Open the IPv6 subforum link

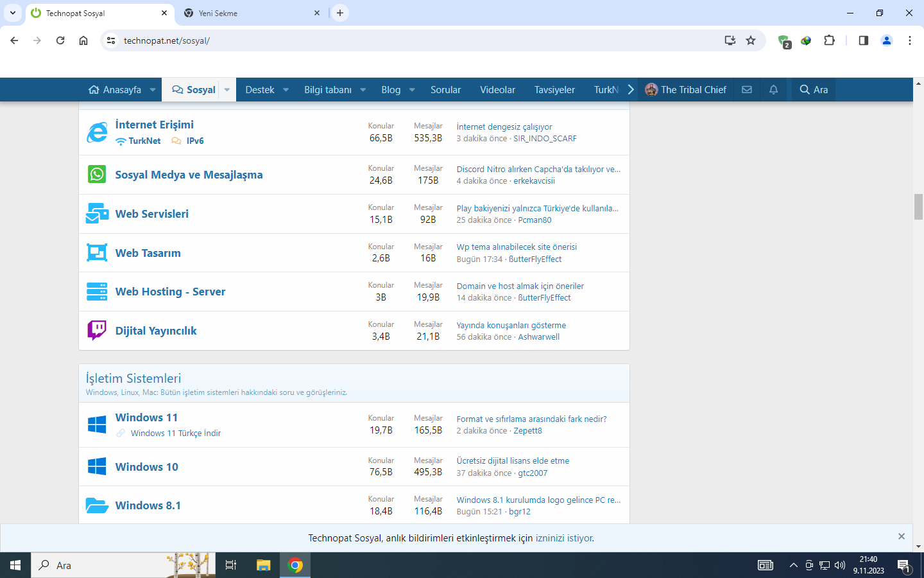tap(195, 141)
